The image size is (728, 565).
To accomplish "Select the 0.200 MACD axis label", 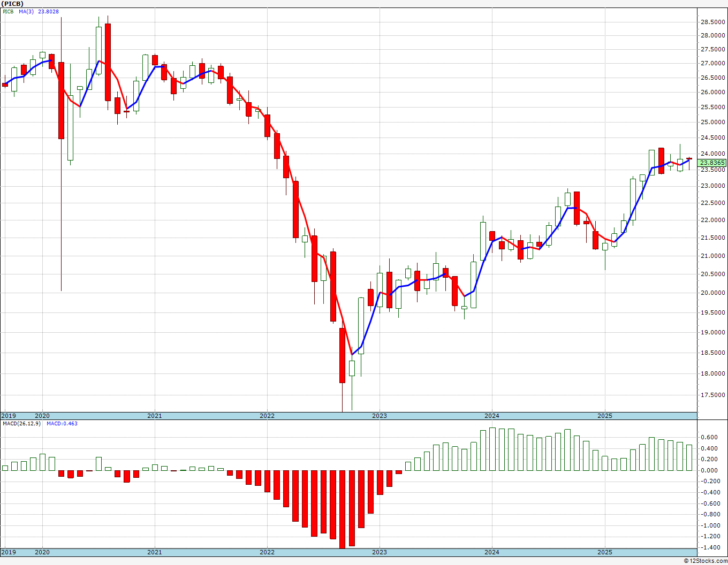I will tap(710, 459).
